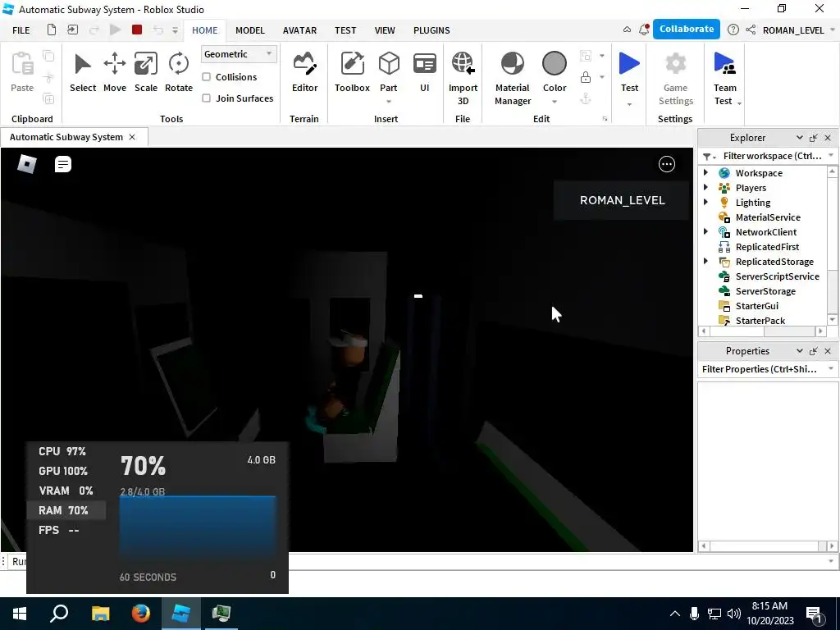The image size is (840, 630).
Task: Stop the running simulation (red square)
Action: tap(137, 30)
